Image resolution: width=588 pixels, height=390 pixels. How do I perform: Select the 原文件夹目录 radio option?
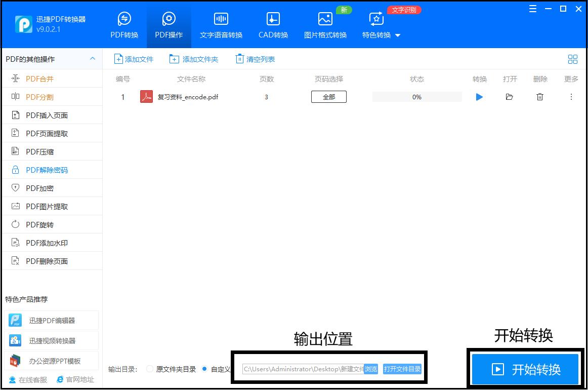[x=150, y=369]
